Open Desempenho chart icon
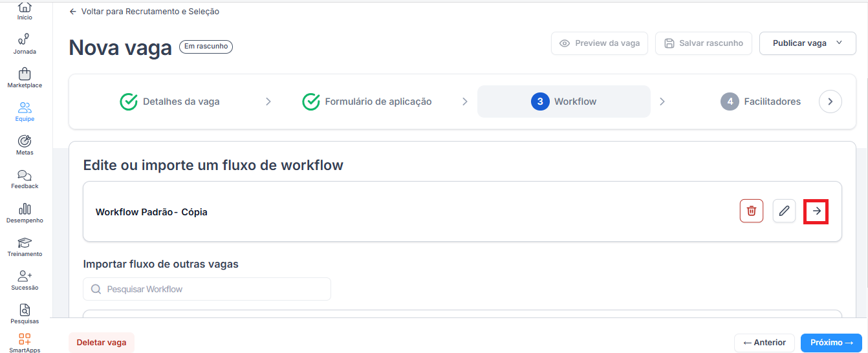Image resolution: width=868 pixels, height=353 pixels. (25, 212)
